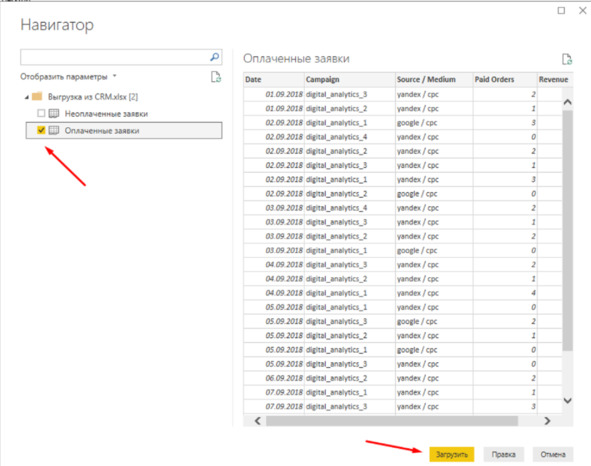The image size is (591, 466).
Task: Click the preview scroll-up arrow
Action: point(568,102)
